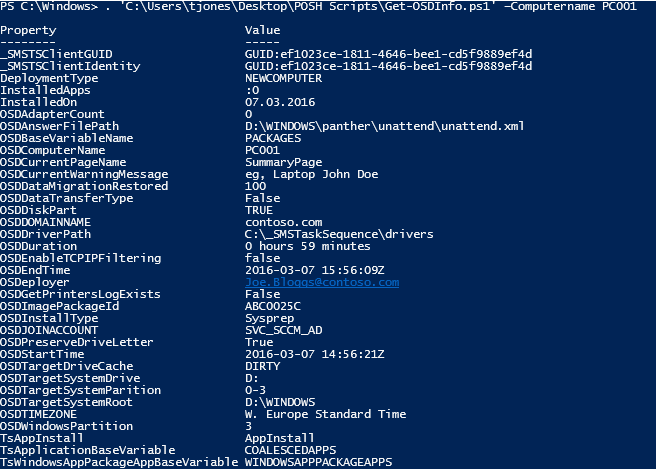Click the InstalledOn date 07.03.2016
The height and width of the screenshot is (470, 656).
tap(279, 102)
